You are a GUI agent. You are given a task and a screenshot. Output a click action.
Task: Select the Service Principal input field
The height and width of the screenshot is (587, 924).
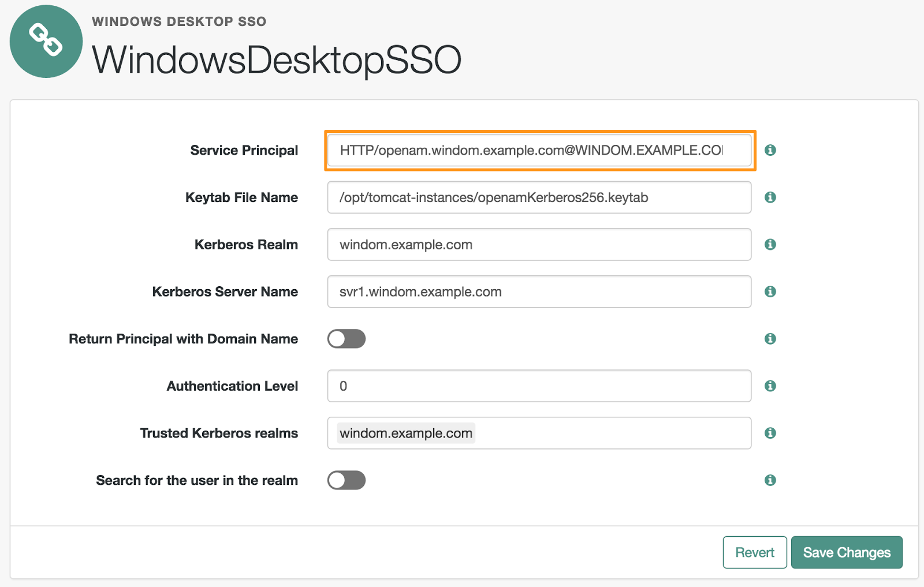tap(539, 150)
